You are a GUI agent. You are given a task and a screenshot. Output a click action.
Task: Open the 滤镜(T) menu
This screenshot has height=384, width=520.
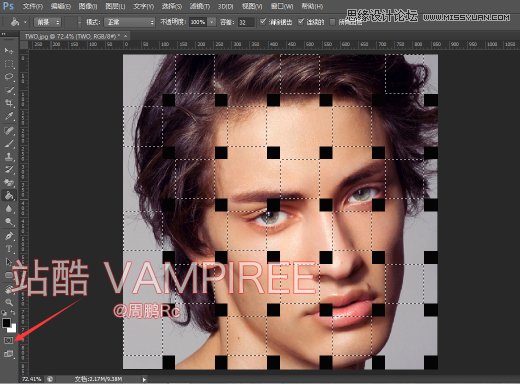[x=200, y=6]
